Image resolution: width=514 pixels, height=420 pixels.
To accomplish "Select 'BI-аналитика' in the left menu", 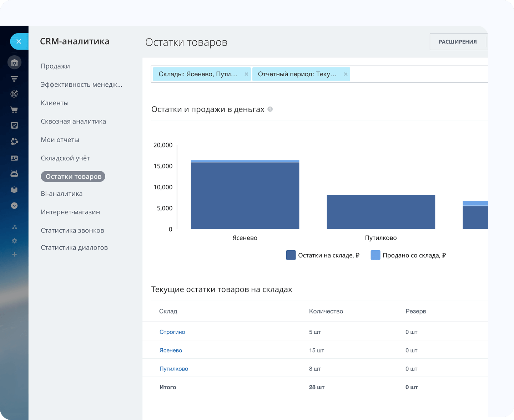I will click(x=61, y=194).
